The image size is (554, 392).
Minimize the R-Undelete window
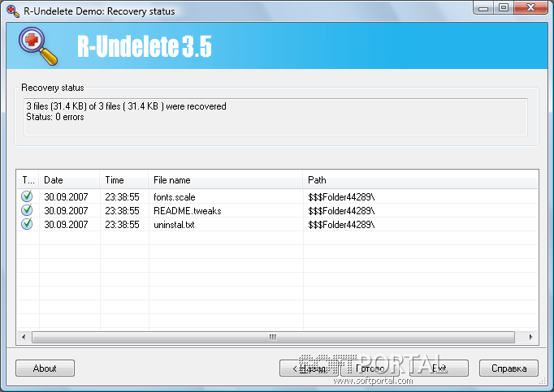483,8
